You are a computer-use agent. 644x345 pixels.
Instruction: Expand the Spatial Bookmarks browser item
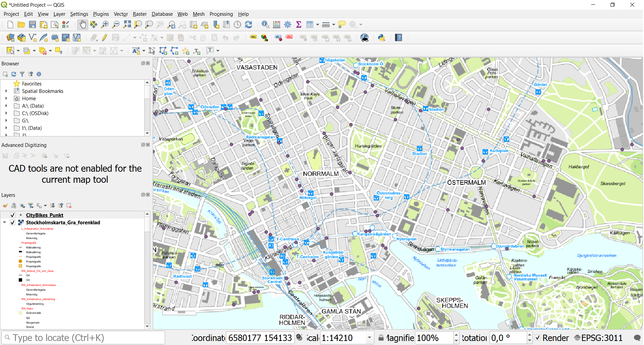tap(6, 91)
